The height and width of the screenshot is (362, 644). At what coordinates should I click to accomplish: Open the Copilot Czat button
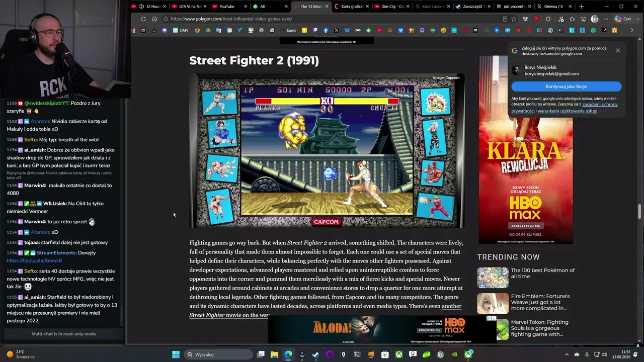tap(623, 19)
